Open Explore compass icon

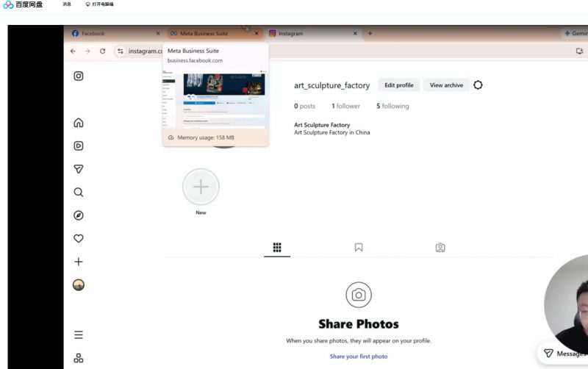click(79, 215)
